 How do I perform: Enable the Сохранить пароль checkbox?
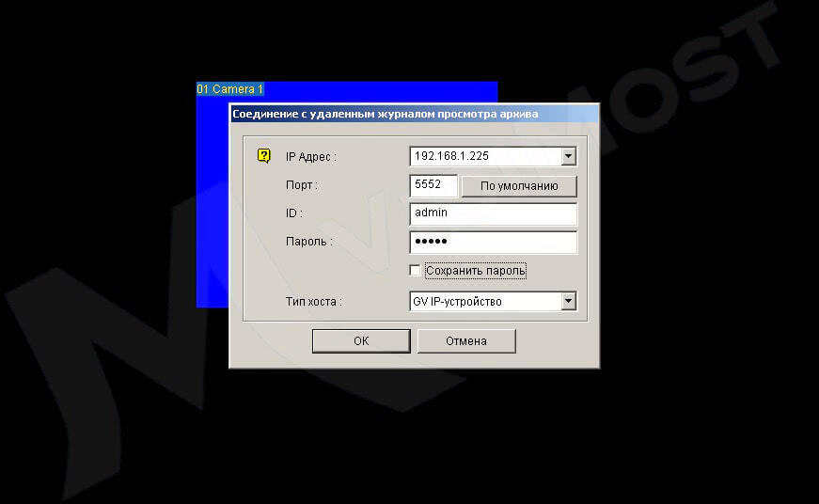coord(416,271)
